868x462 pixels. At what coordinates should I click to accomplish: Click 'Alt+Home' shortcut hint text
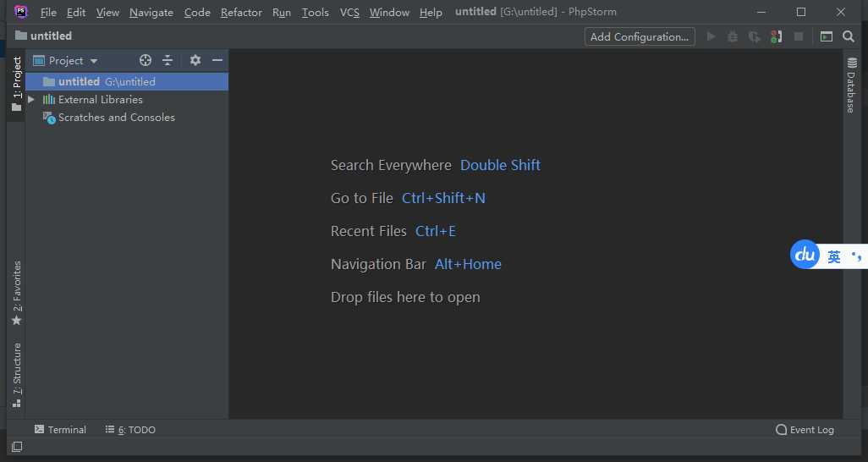click(x=469, y=264)
